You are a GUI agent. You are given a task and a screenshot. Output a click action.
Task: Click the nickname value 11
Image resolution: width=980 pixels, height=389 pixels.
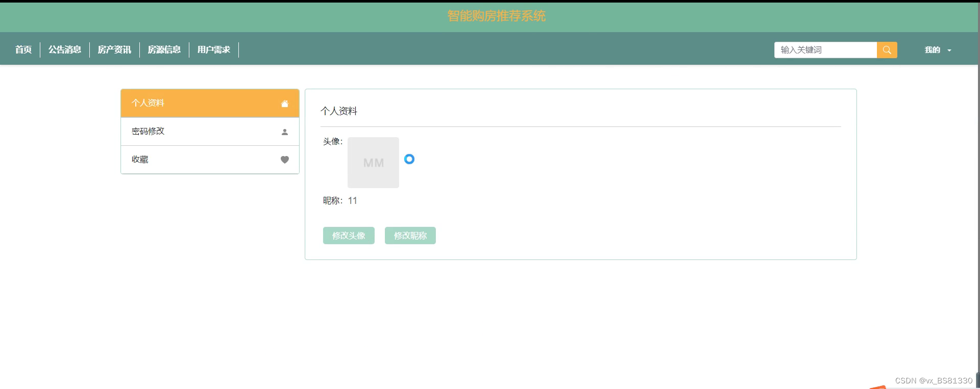coord(353,201)
